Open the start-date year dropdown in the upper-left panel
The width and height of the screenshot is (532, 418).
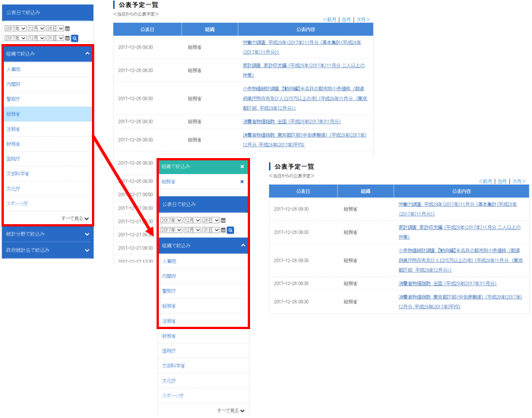pos(15,28)
